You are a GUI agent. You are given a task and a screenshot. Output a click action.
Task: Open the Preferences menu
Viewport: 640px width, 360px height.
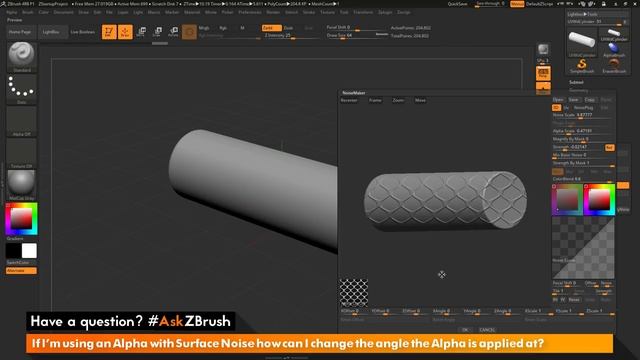pyautogui.click(x=250, y=13)
